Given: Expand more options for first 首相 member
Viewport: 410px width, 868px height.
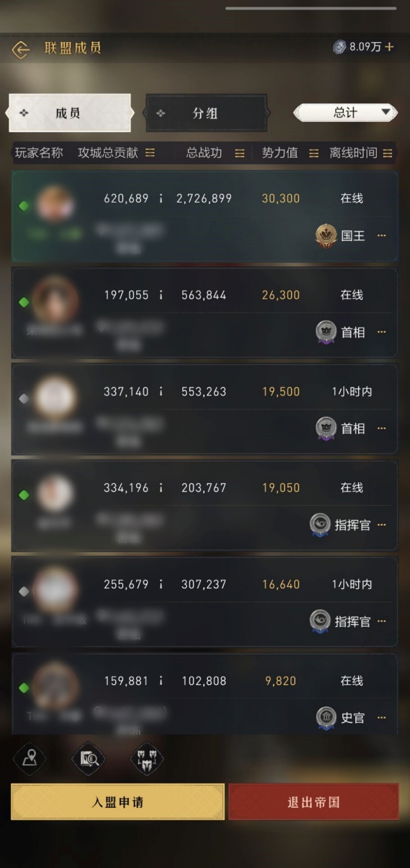Looking at the screenshot, I should click(382, 332).
